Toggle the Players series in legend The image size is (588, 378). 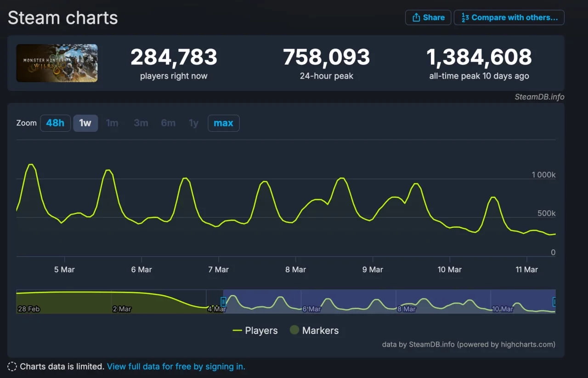coord(255,331)
